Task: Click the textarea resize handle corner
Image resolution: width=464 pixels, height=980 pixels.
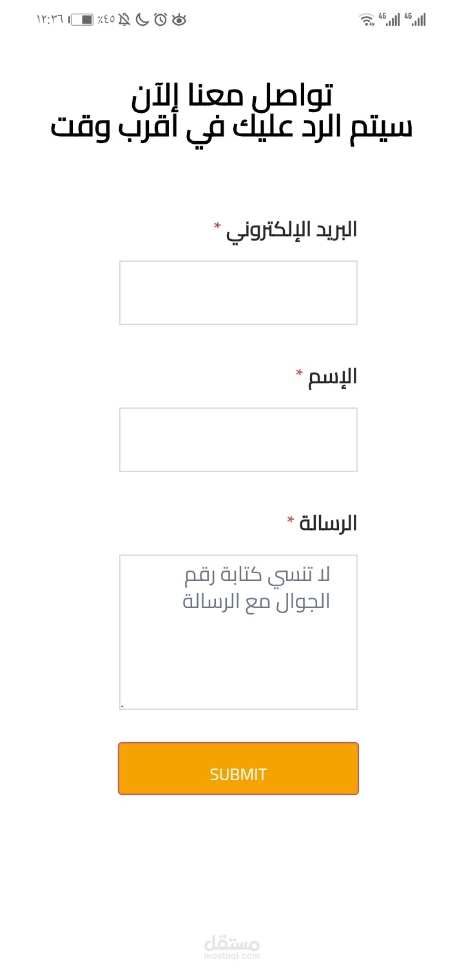Action: click(x=123, y=706)
